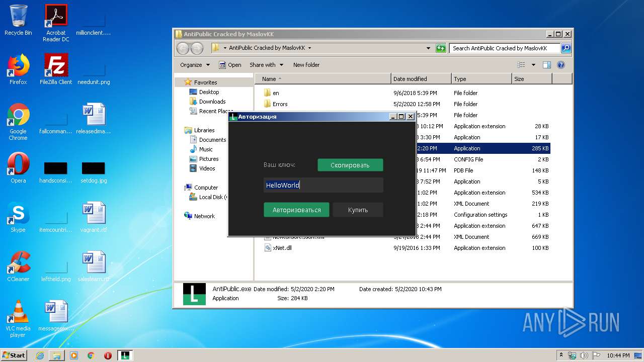This screenshot has width=644, height=362.
Task: Select Network in the navigation pane
Action: (x=204, y=216)
